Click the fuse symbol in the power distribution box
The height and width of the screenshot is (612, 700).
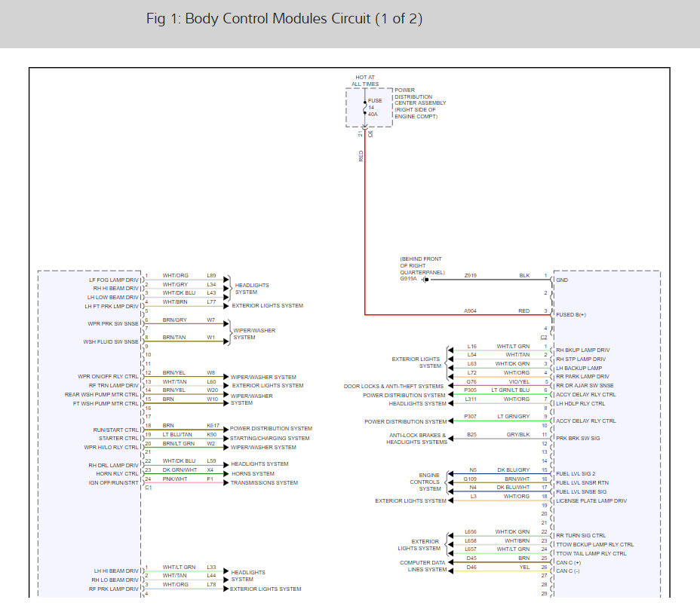(365, 108)
